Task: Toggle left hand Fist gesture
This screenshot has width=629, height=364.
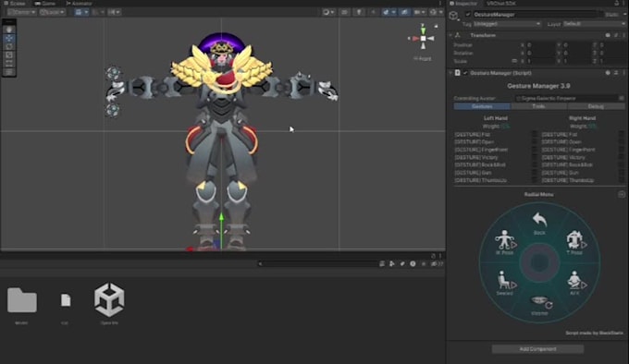Action: pos(535,134)
